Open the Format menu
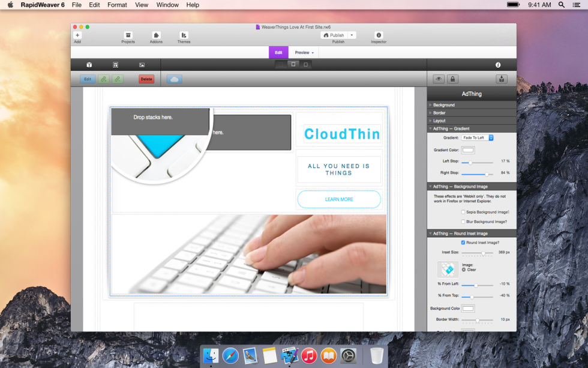The width and height of the screenshot is (588, 368). (117, 5)
